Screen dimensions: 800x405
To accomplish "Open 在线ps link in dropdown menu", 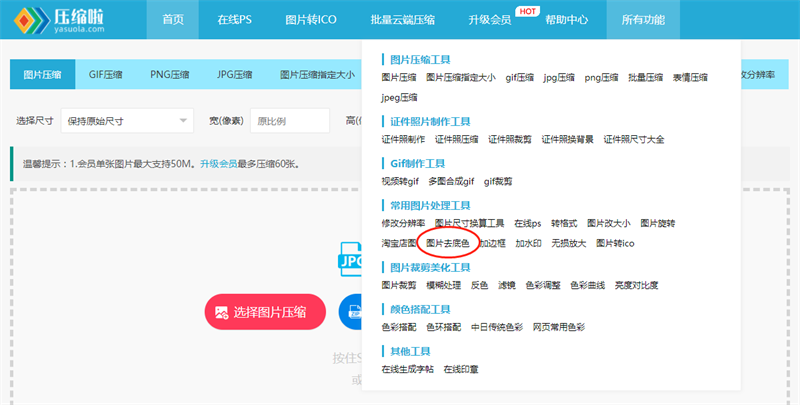I will [528, 223].
